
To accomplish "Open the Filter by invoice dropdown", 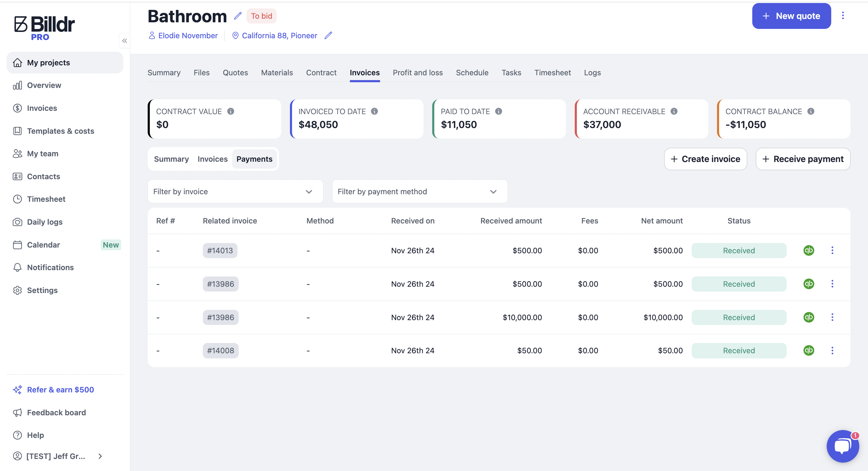I will [x=235, y=191].
